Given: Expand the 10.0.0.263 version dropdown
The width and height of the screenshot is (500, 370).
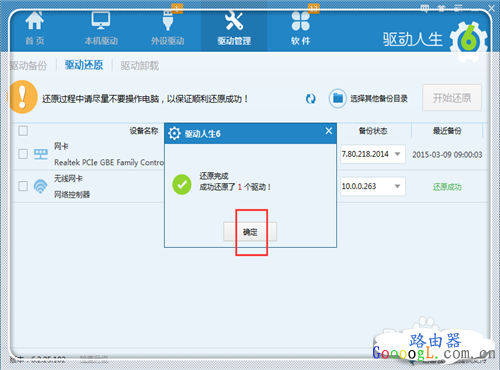Looking at the screenshot, I should point(397,186).
